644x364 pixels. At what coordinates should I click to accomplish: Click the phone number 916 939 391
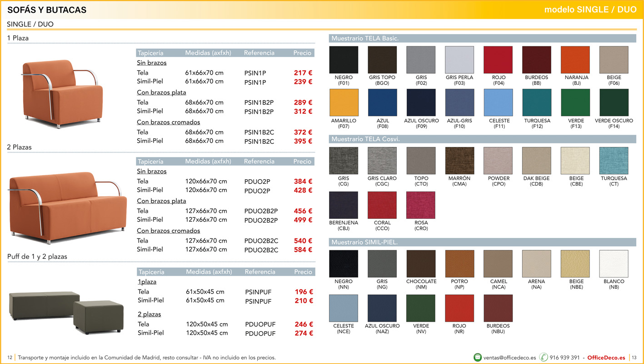(564, 358)
